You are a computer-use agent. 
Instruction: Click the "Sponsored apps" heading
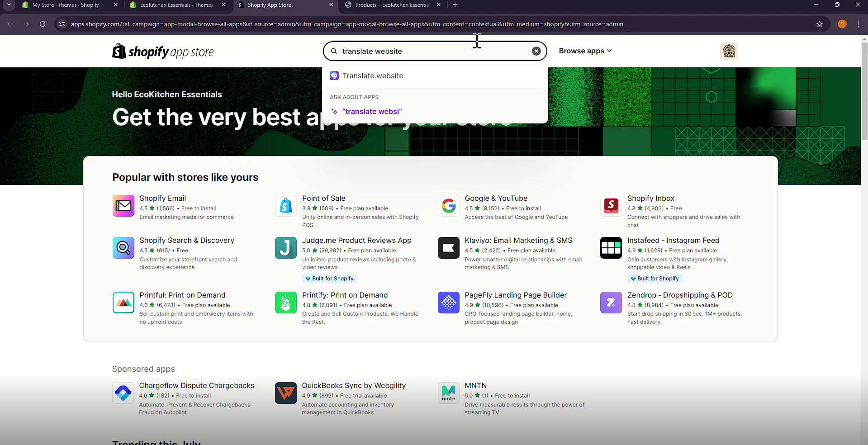143,369
